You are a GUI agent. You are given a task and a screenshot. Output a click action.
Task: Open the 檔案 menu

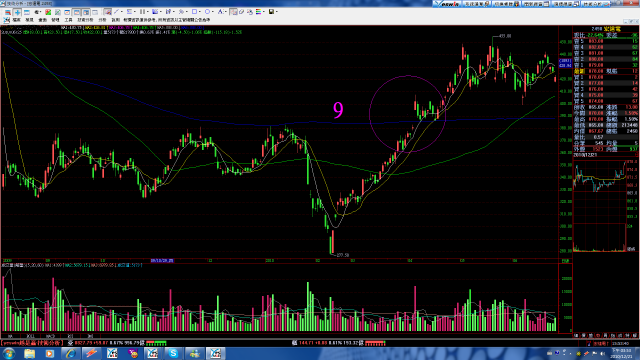[16, 20]
